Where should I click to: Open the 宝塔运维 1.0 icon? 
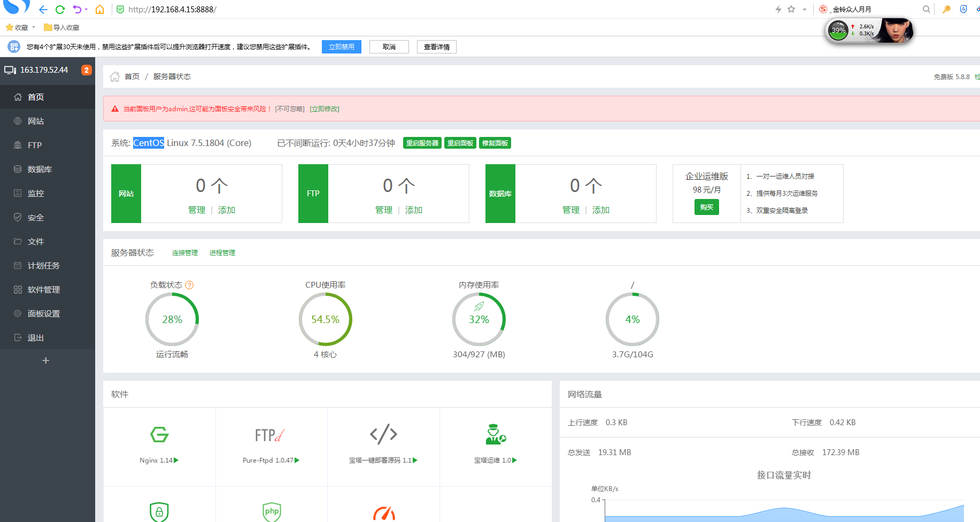496,434
